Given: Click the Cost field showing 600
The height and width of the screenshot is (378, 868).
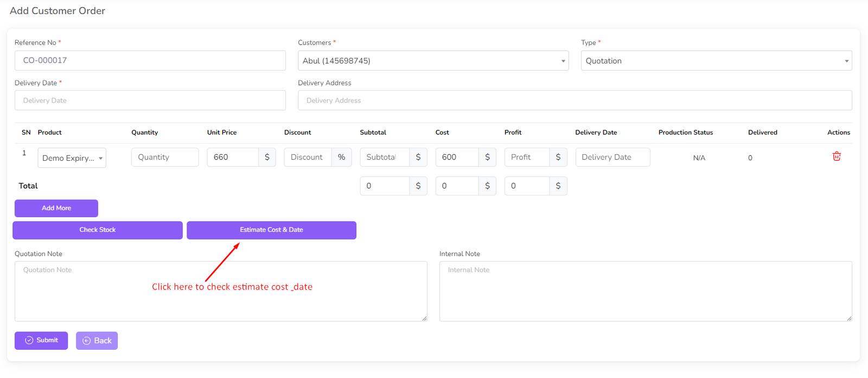Looking at the screenshot, I should 457,157.
